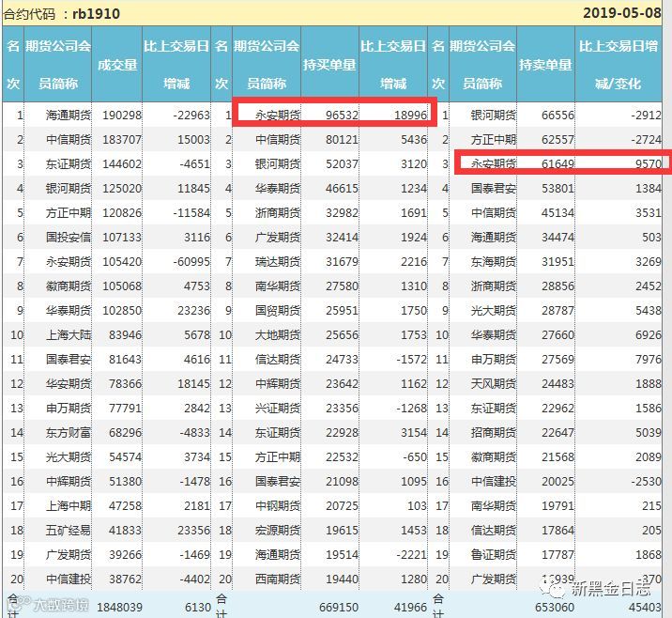Select 信达期货 long change -1572
Image resolution: width=672 pixels, height=618 pixels.
(412, 359)
